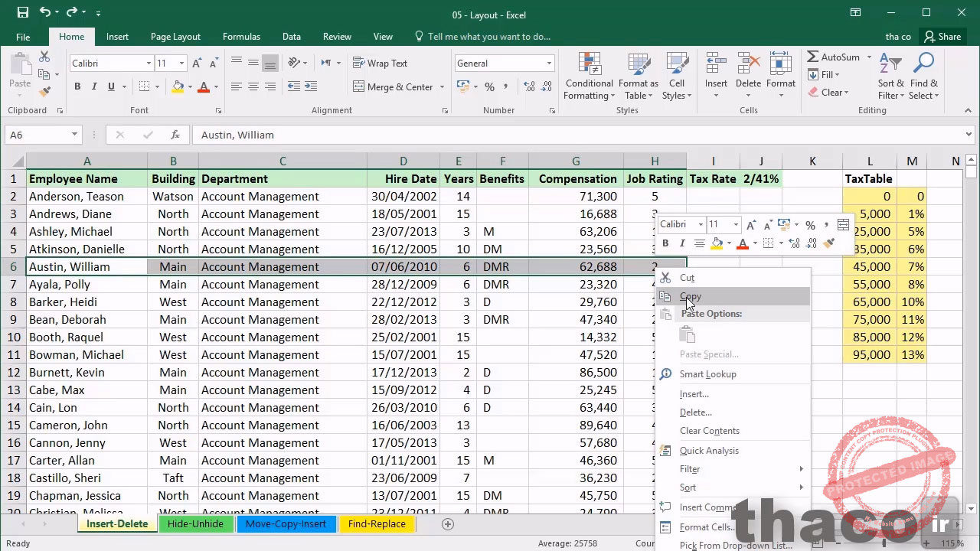Click the cell containing Burnett, Kevin
This screenshot has height=551, width=980.
click(x=87, y=373)
